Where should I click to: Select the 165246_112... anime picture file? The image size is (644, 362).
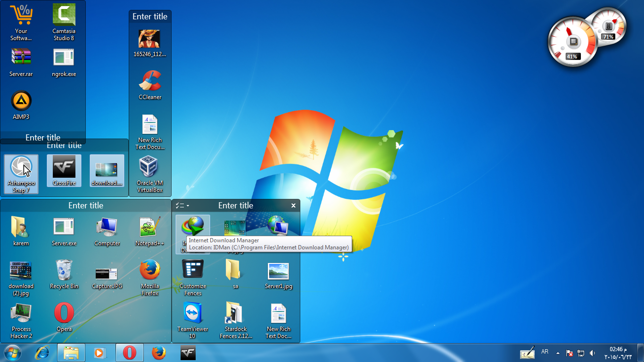[150, 43]
